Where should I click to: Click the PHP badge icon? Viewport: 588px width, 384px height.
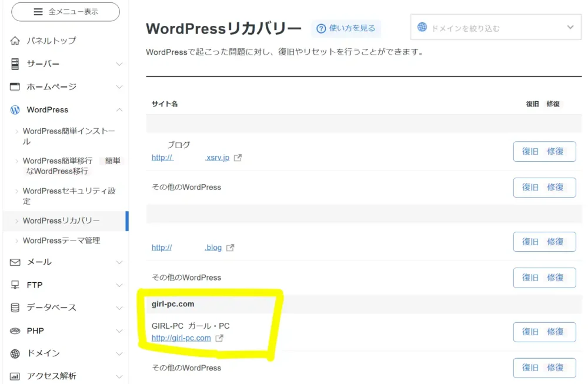click(x=15, y=330)
